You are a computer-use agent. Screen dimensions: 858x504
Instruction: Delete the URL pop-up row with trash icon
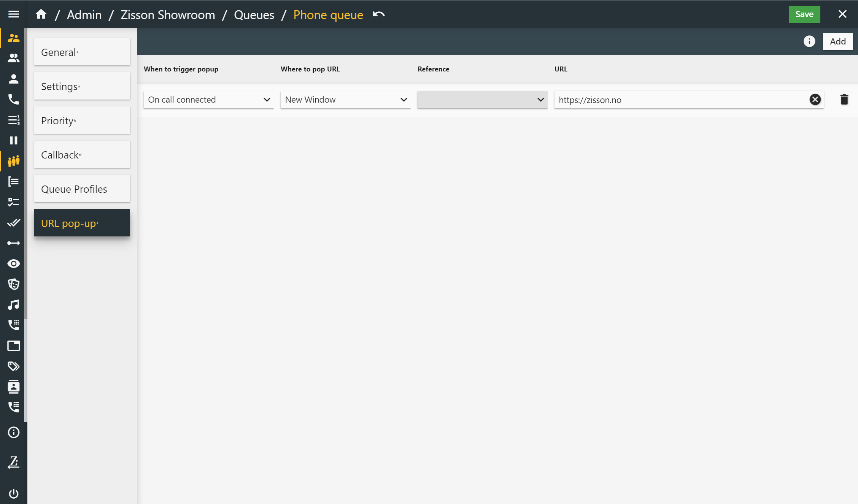point(844,100)
